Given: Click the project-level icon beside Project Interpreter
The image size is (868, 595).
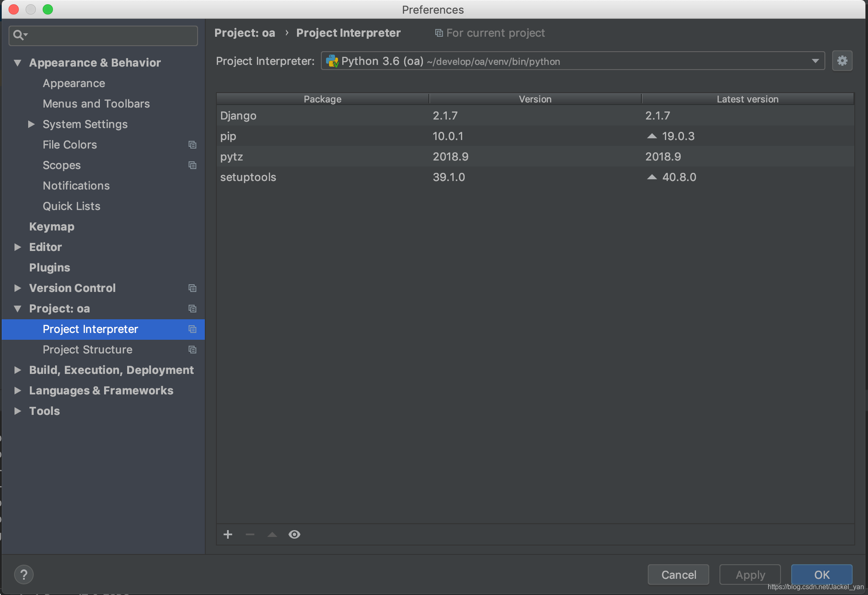Looking at the screenshot, I should point(192,329).
